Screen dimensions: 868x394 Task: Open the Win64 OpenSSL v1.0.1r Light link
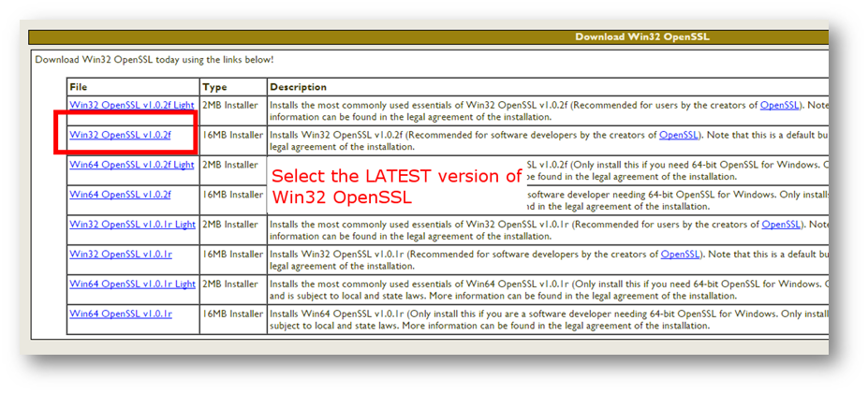coord(132,285)
